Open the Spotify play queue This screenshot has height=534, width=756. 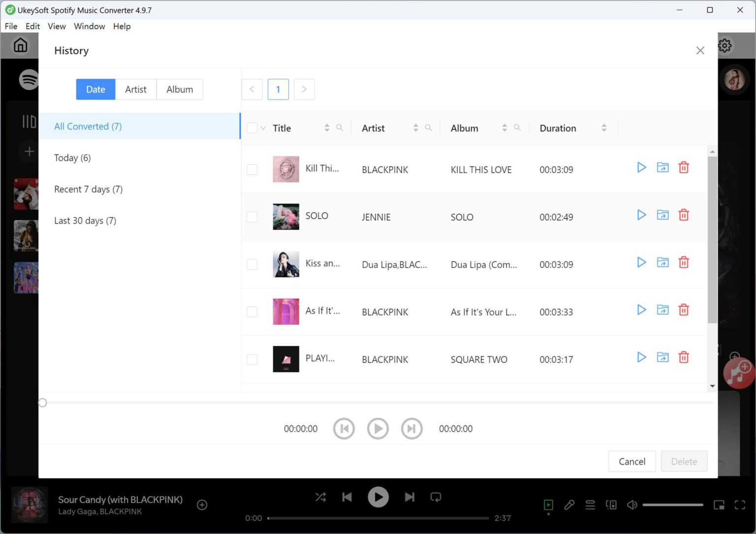[x=590, y=505]
